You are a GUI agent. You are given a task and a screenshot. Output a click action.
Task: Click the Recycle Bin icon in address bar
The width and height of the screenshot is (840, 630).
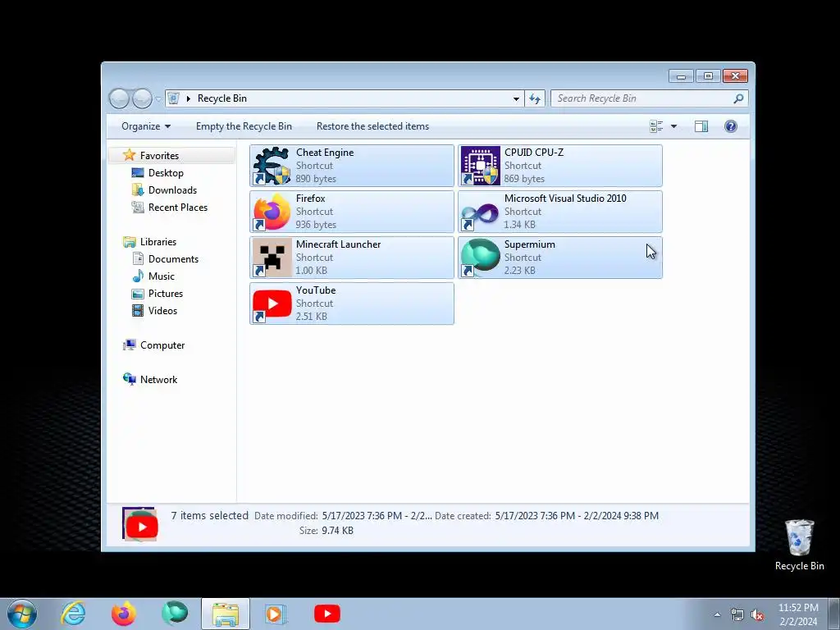[x=174, y=98]
